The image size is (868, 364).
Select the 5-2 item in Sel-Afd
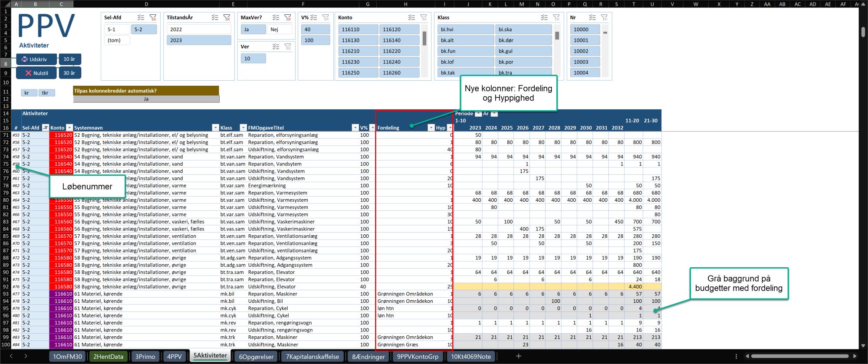point(144,30)
